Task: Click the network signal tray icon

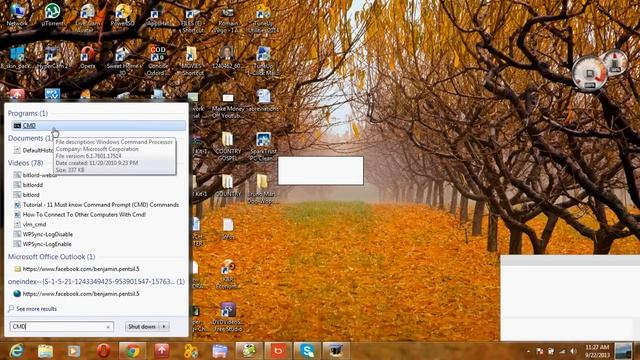Action: click(562, 351)
